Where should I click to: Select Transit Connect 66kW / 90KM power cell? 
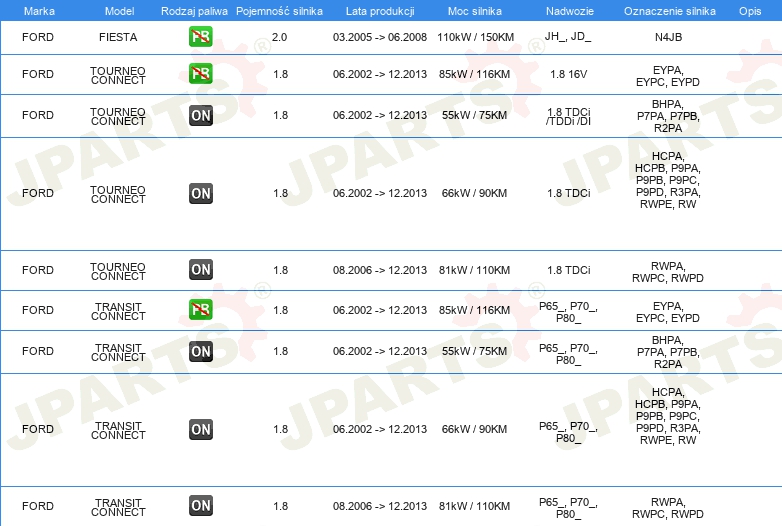coord(474,429)
